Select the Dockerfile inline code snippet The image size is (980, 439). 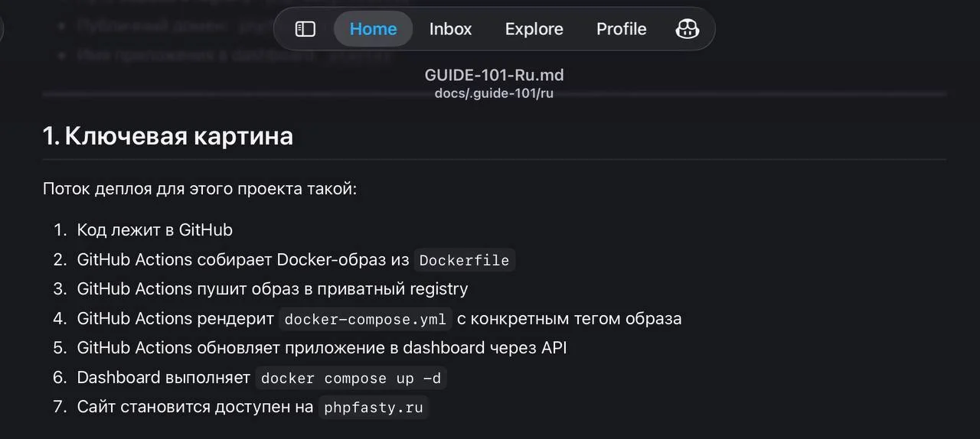464,260
